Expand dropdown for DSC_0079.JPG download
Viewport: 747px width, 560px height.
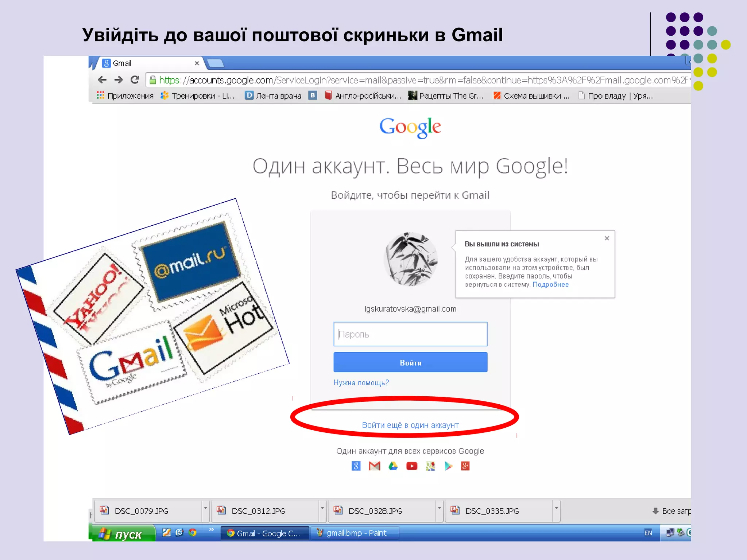pos(205,508)
